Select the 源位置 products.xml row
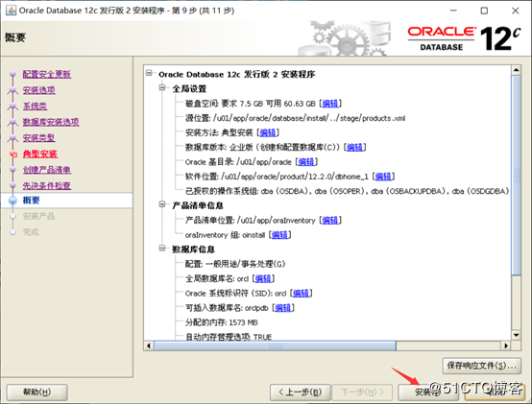532x404 pixels. point(295,118)
